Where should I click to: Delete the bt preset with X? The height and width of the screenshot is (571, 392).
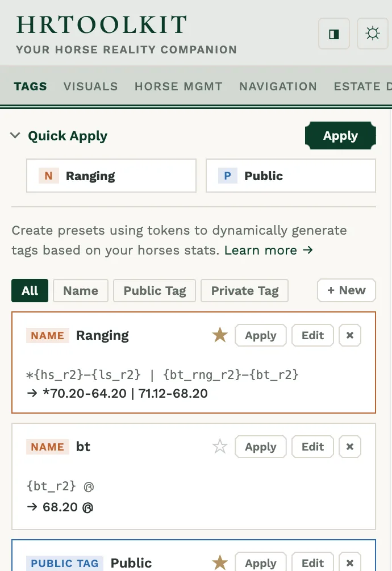pyautogui.click(x=350, y=447)
